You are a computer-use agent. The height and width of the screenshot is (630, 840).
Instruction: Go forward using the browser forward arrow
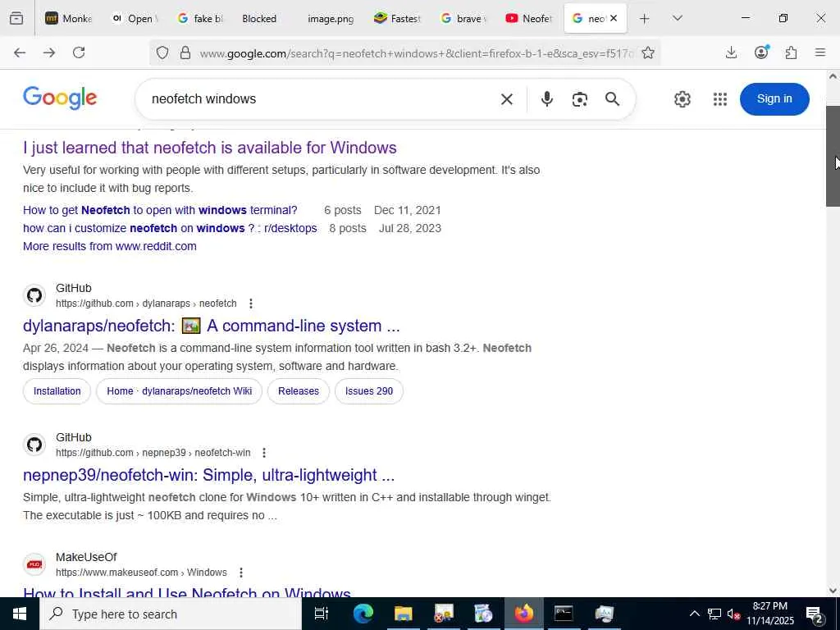pyautogui.click(x=49, y=52)
